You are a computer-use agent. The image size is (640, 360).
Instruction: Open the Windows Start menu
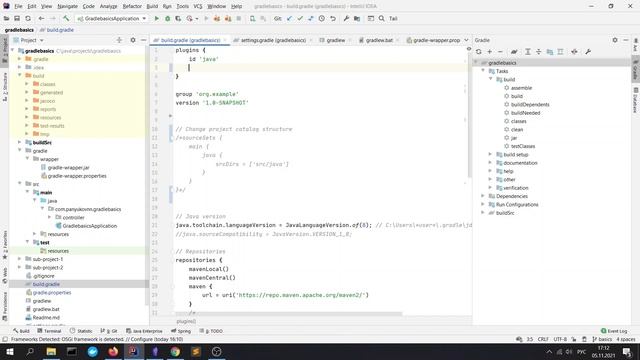coord(9,351)
